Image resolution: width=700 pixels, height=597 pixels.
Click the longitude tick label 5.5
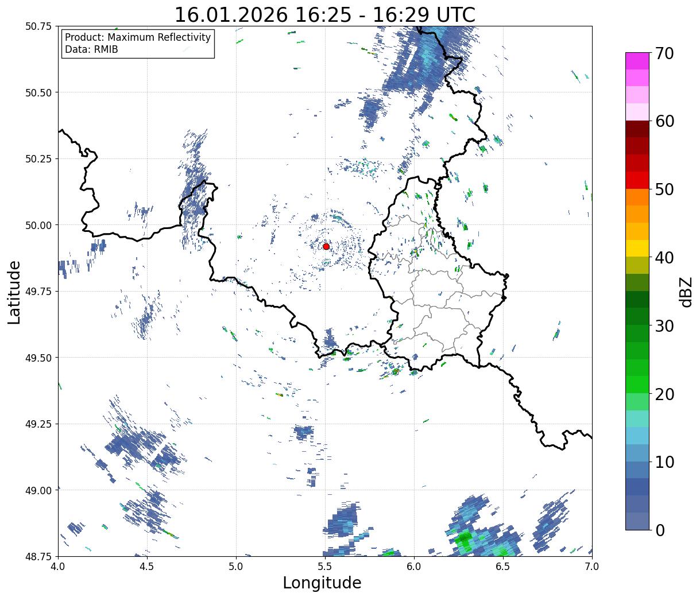tap(325, 566)
